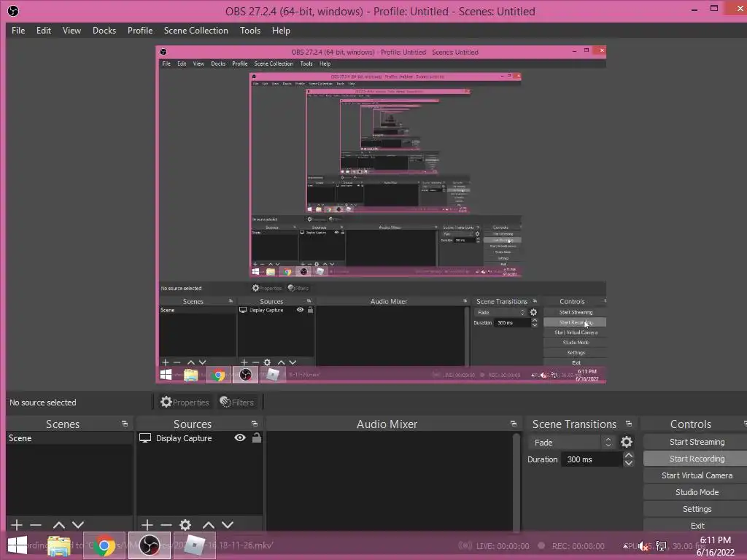Open the Tools menu
747x560 pixels.
250,31
